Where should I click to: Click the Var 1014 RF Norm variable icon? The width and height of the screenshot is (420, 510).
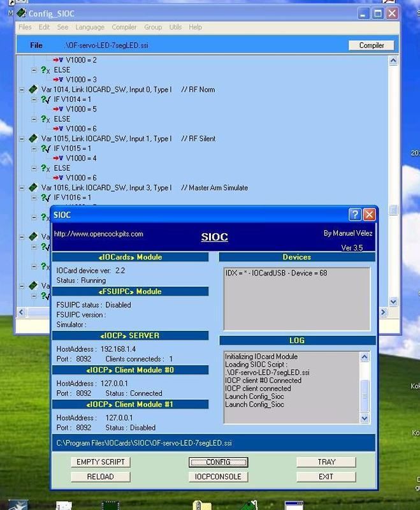[x=33, y=90]
